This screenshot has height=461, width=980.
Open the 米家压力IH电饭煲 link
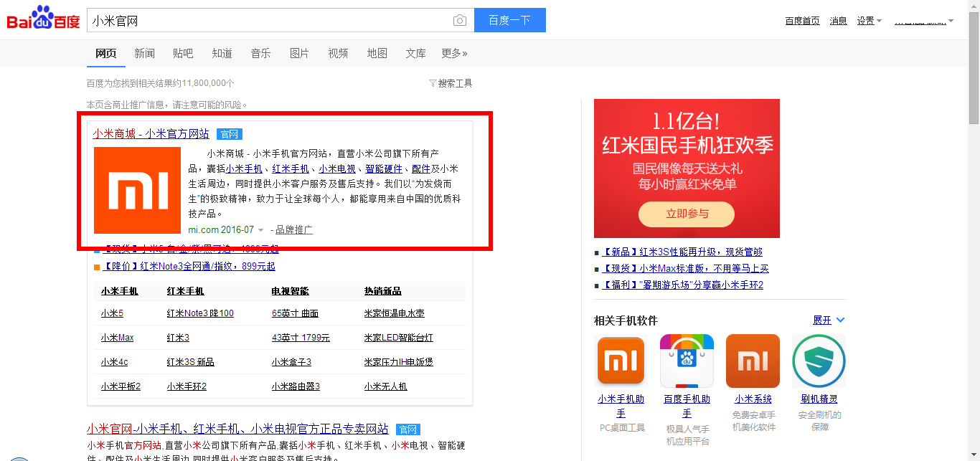pyautogui.click(x=398, y=362)
